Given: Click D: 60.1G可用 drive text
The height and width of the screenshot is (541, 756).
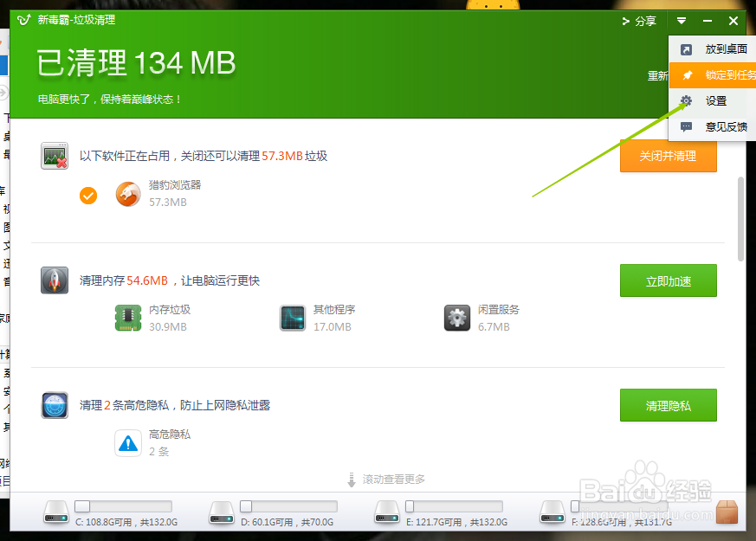Looking at the screenshot, I should tap(288, 522).
